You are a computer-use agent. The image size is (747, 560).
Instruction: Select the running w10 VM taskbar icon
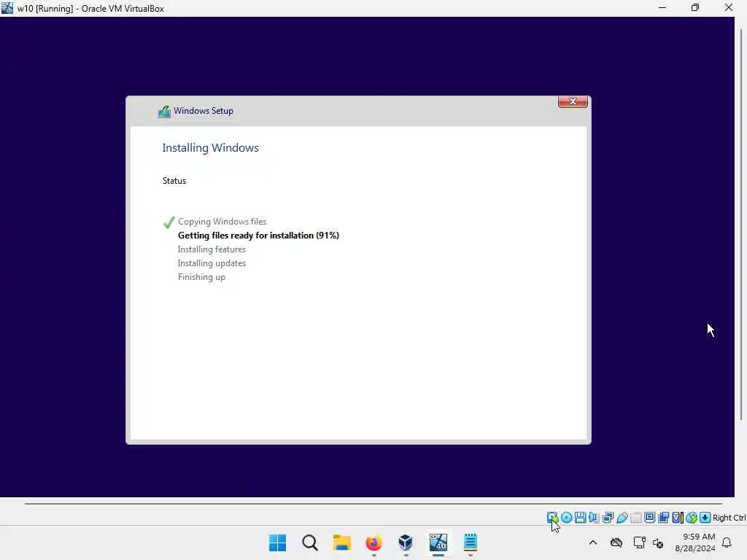tap(438, 542)
